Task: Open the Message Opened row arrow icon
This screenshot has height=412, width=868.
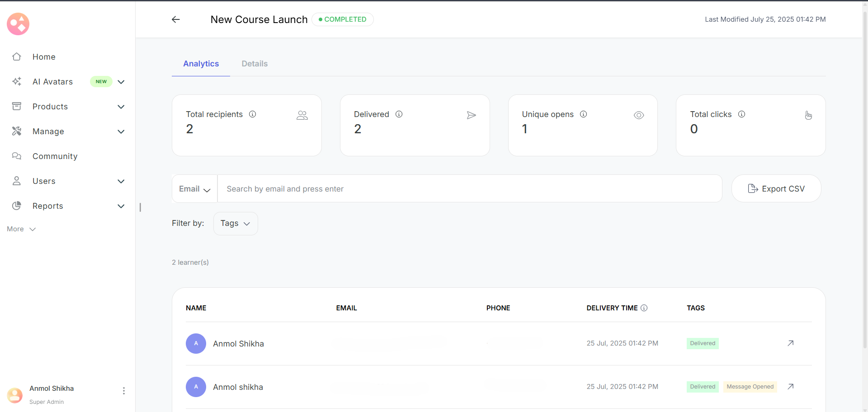Action: point(790,387)
